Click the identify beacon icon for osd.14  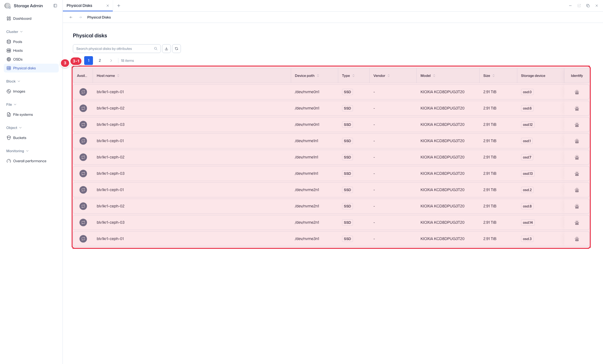(x=577, y=222)
